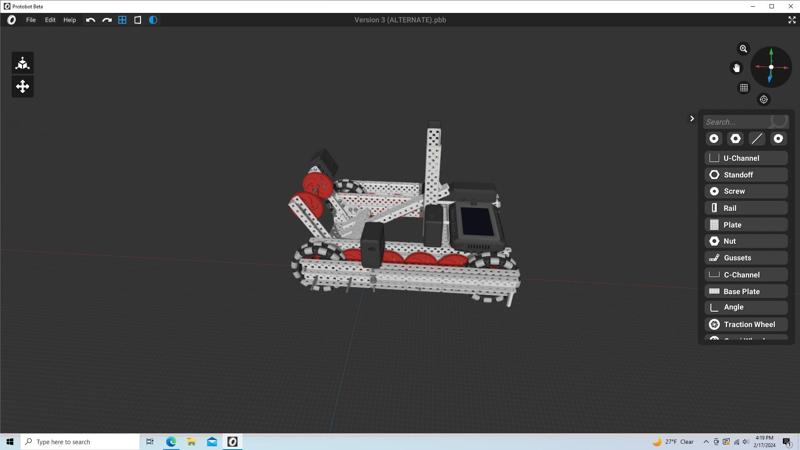Choose Nut from the parts list
The height and width of the screenshot is (450, 800).
coord(746,241)
